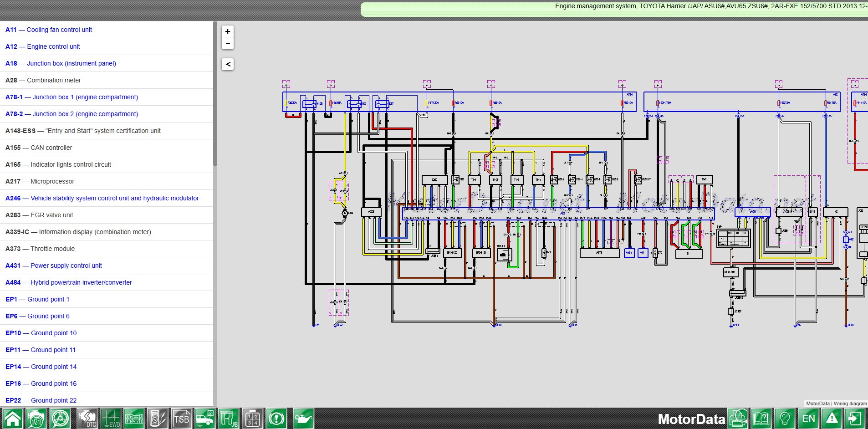Screen dimensions: 868x429
Task: Open the gear mechanism search icon
Action: pyautogui.click(x=60, y=419)
